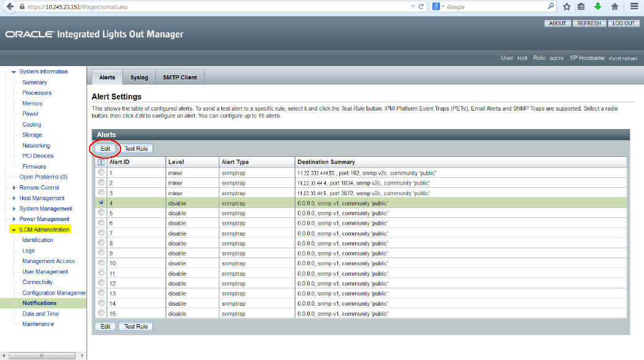Screen dimensions: 644x360
Task: Select the radio button for alert 7
Action: (x=101, y=233)
